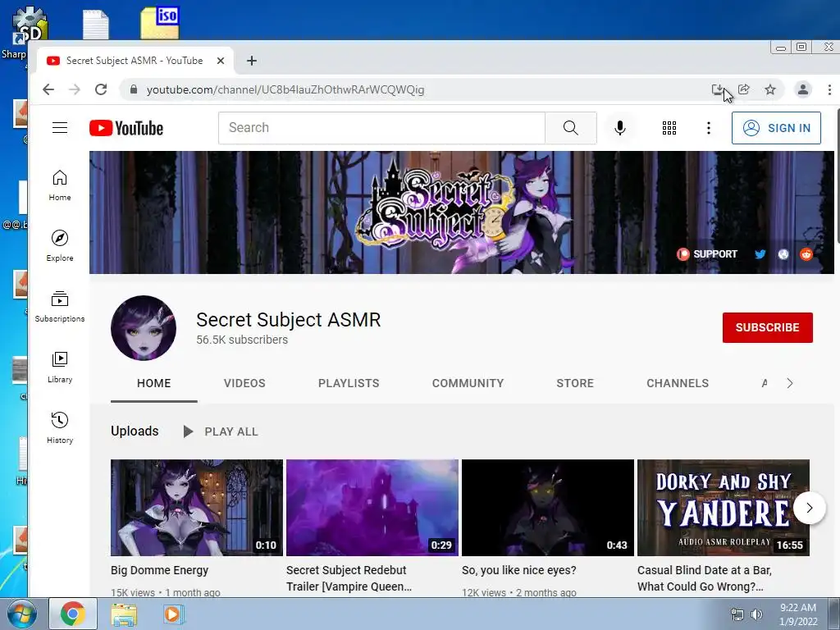Go forward in the browser
840x630 pixels.
pyautogui.click(x=75, y=89)
